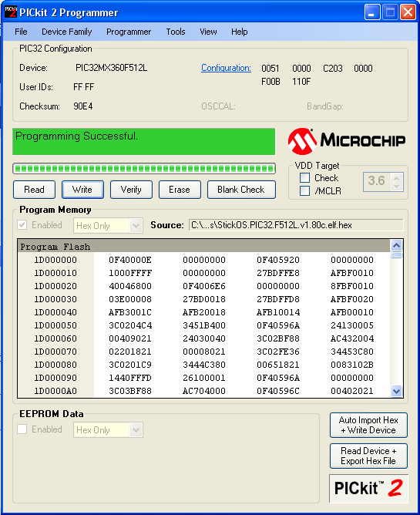Click memory cell 3C02FE36
Screen dimensions: 420x515
pyautogui.click(x=278, y=352)
